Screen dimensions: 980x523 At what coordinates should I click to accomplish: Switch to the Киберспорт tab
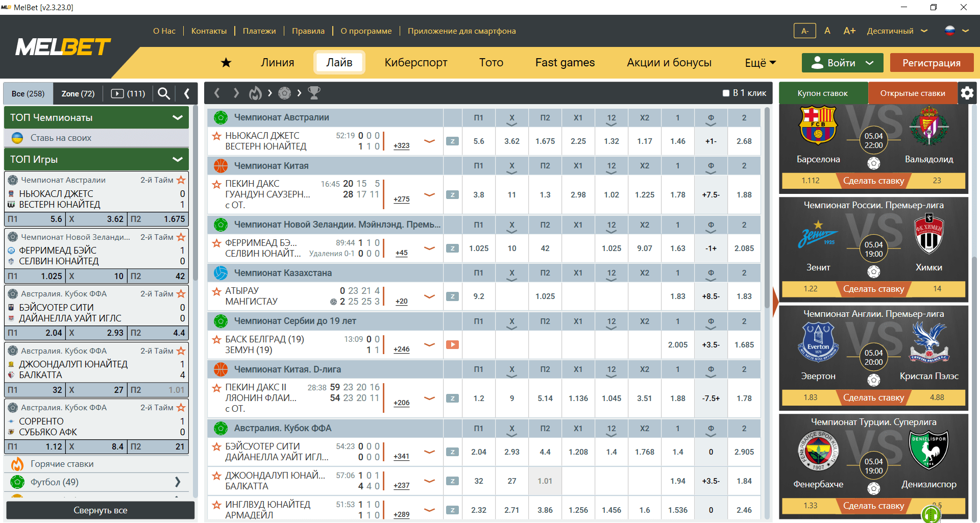[x=416, y=62]
